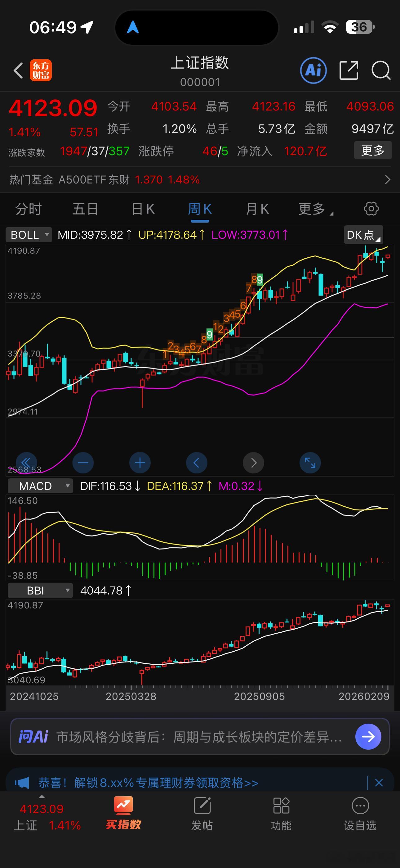Zoom in chart with plus button
400x868 pixels.
pos(140,463)
